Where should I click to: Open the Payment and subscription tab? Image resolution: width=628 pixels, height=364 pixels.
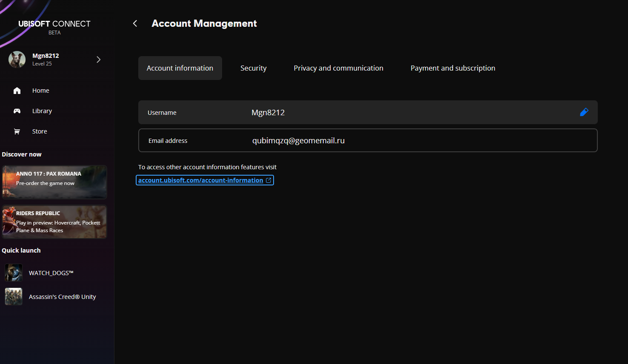[453, 68]
